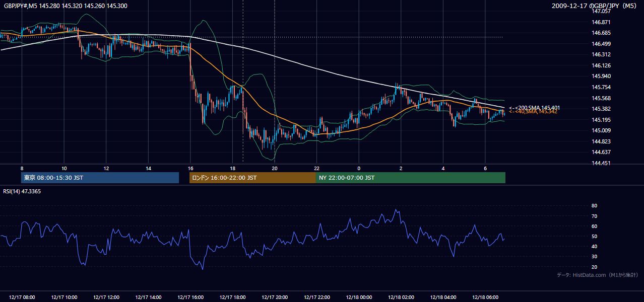Image resolution: width=644 pixels, height=302 pixels.
Task: Click the RSI scale value 40
Action: pos(594,246)
